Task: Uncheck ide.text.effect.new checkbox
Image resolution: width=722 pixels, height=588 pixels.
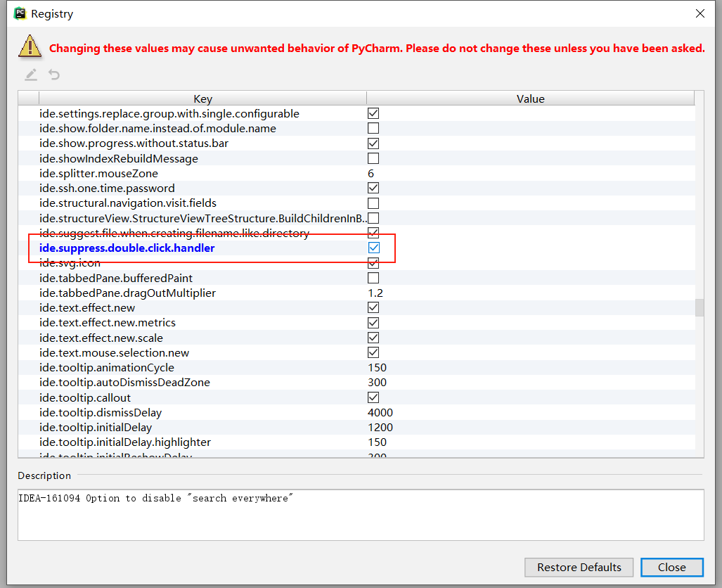Action: (x=373, y=307)
